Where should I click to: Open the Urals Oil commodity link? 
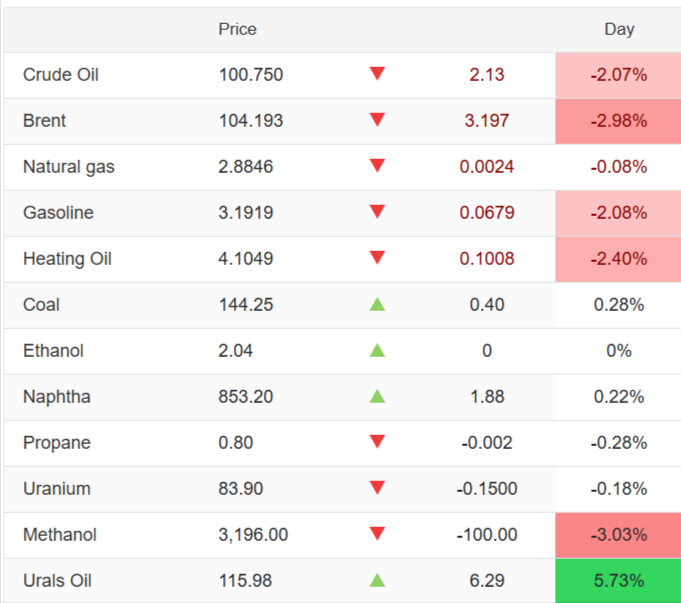click(x=57, y=581)
